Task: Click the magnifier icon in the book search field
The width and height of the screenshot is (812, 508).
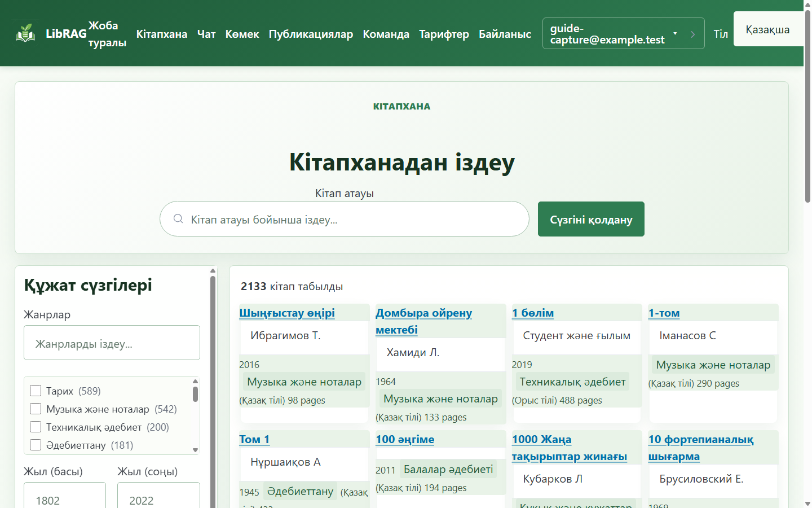Action: (178, 219)
